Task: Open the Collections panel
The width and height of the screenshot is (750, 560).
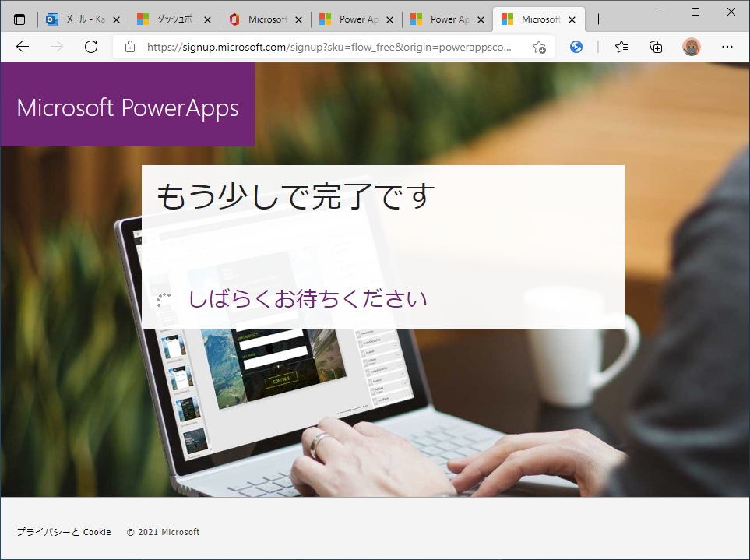Action: pyautogui.click(x=656, y=47)
